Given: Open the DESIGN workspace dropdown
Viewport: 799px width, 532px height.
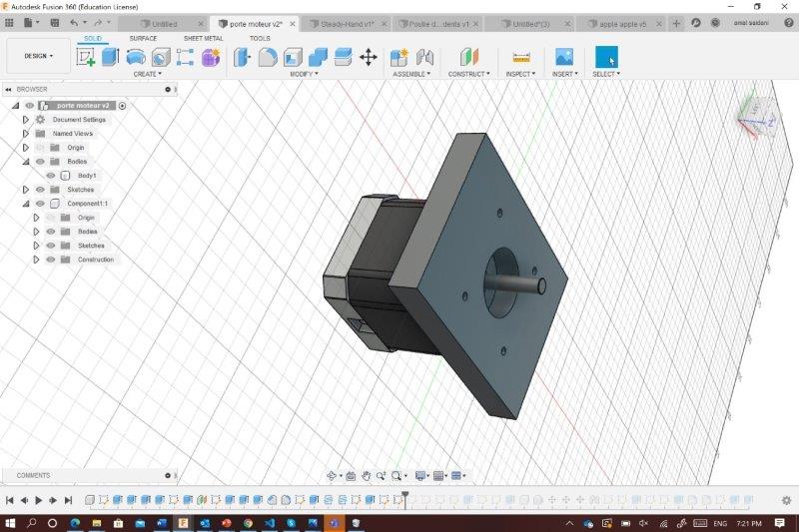Looking at the screenshot, I should point(39,56).
